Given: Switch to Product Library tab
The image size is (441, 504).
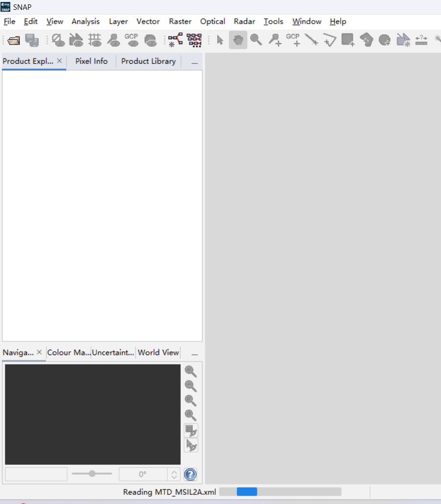Looking at the screenshot, I should pos(148,61).
